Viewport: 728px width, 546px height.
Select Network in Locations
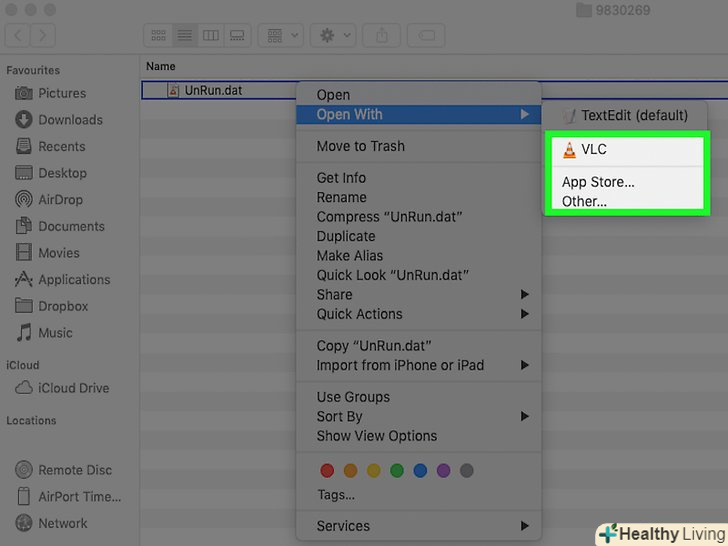point(51,523)
